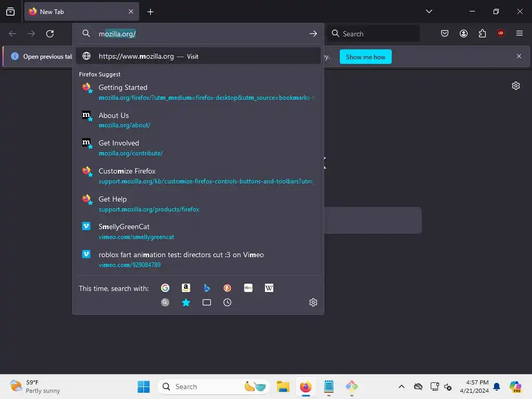
Task: Click the Show me how button
Action: click(365, 57)
